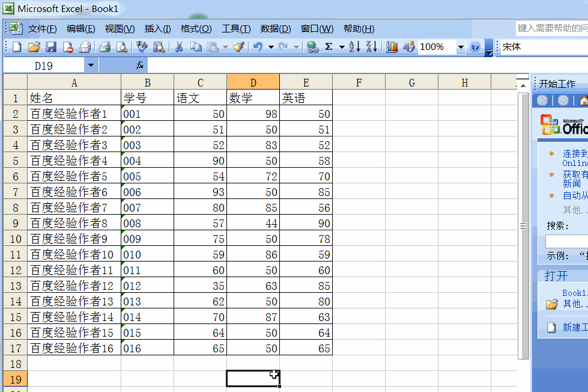The image size is (588, 392).
Task: Expand the Paste options dropdown arrow
Action: tap(225, 47)
